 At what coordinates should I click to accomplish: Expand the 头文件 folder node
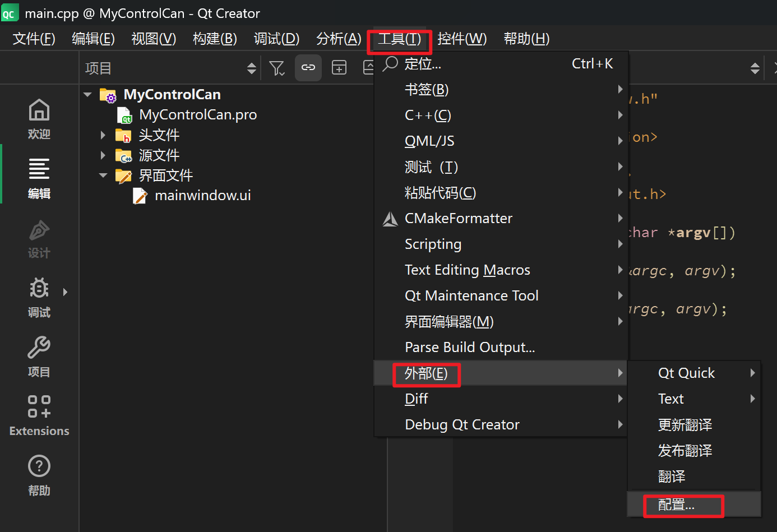coord(103,135)
